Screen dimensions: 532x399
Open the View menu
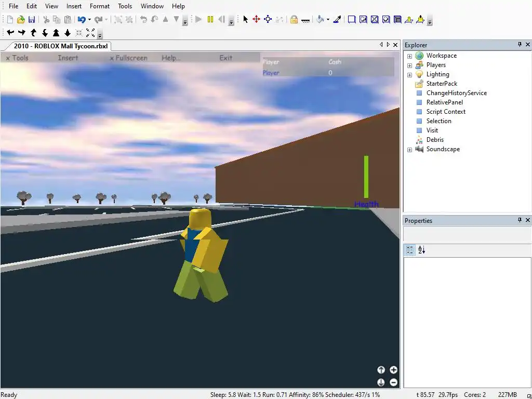[51, 6]
